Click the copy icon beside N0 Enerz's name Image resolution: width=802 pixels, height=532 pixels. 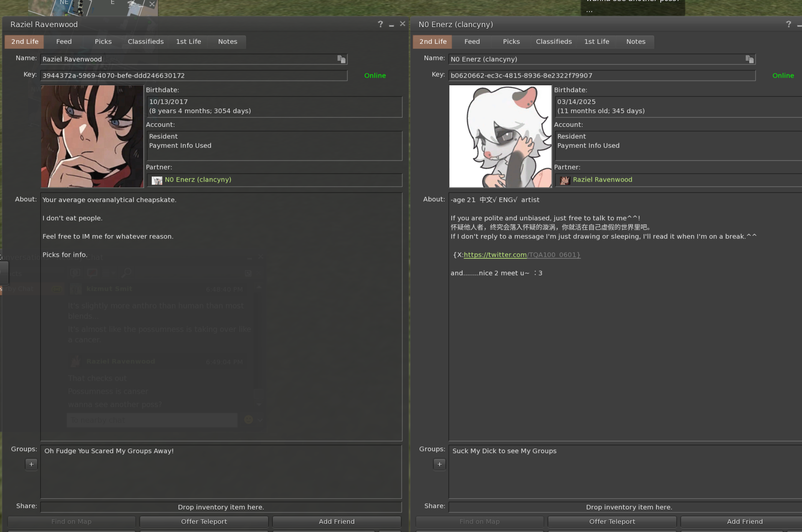(749, 59)
